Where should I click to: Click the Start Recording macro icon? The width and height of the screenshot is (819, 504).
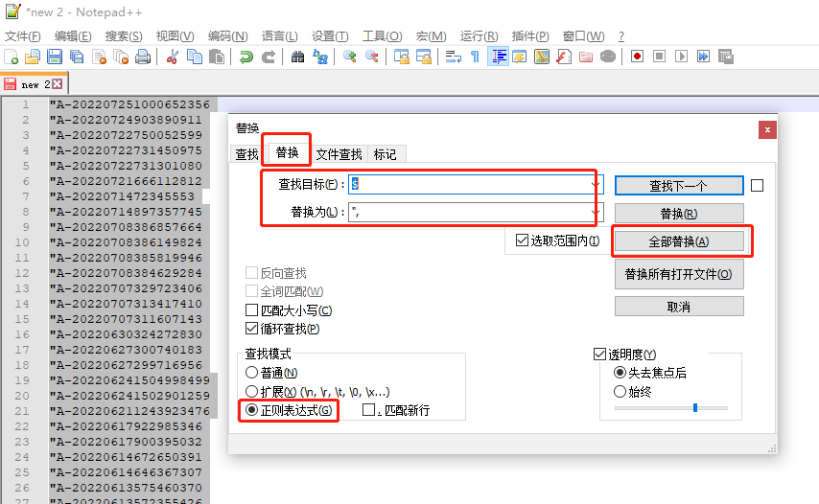tap(637, 57)
